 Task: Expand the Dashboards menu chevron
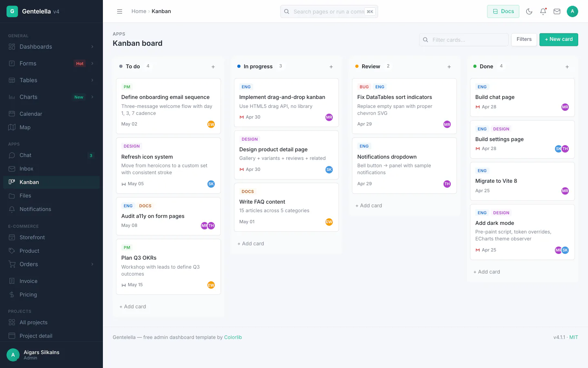click(92, 47)
